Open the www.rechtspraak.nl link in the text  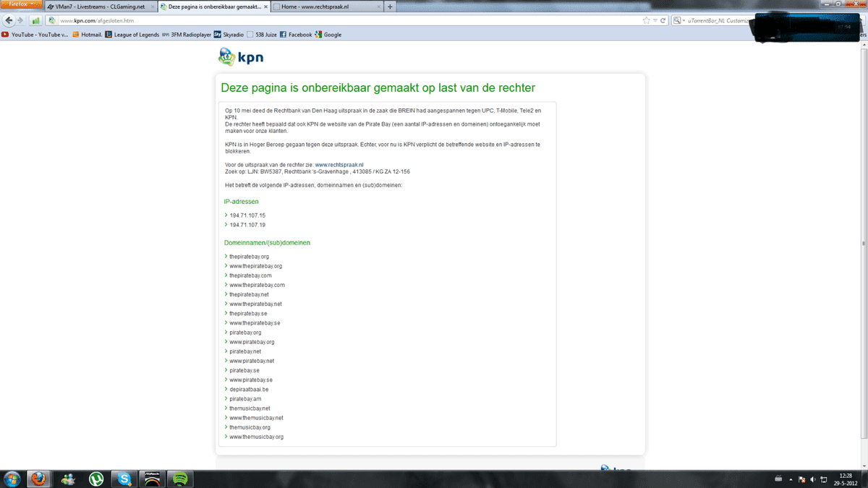tap(339, 165)
